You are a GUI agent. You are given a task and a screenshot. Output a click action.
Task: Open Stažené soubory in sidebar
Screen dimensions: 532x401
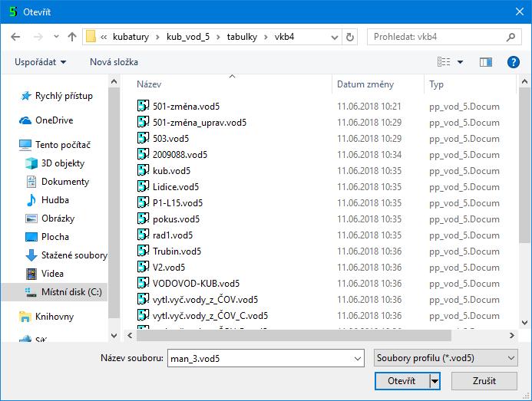click(67, 255)
